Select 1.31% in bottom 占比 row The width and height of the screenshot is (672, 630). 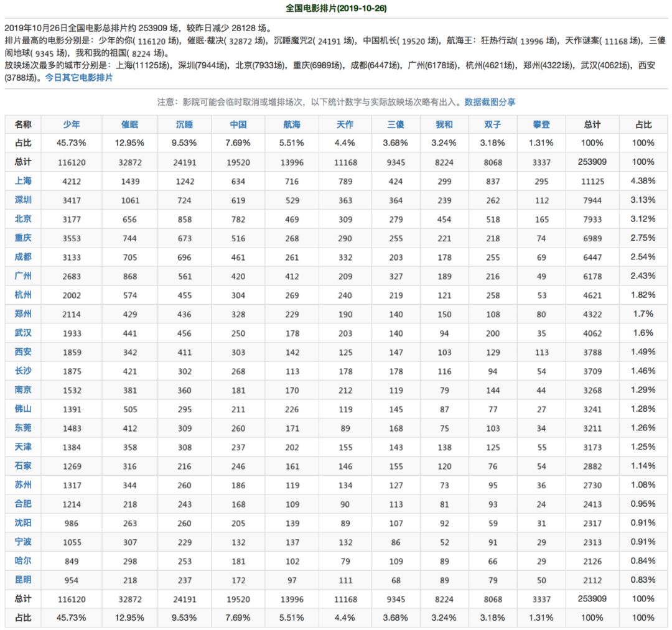tap(541, 618)
